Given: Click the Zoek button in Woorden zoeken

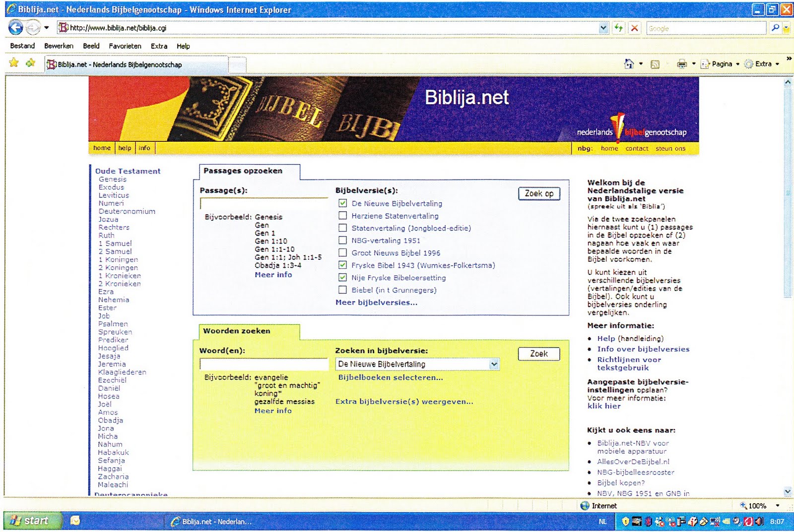Looking at the screenshot, I should click(x=539, y=354).
